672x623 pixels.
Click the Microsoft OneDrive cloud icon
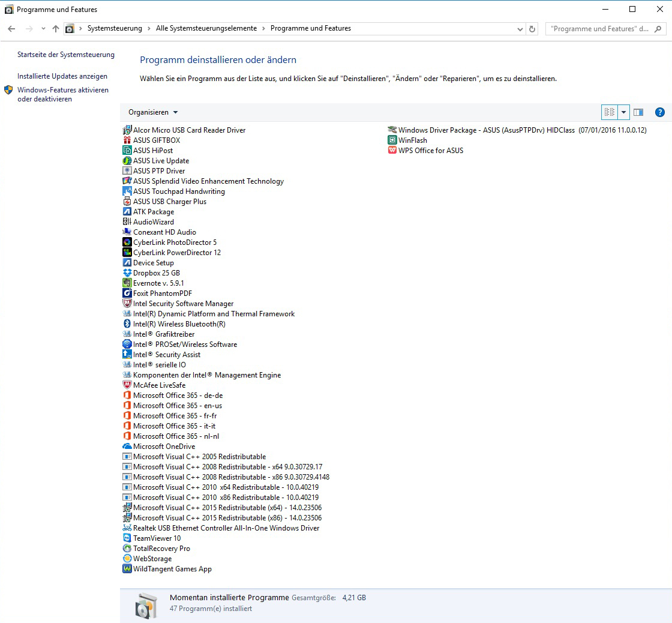pos(127,447)
